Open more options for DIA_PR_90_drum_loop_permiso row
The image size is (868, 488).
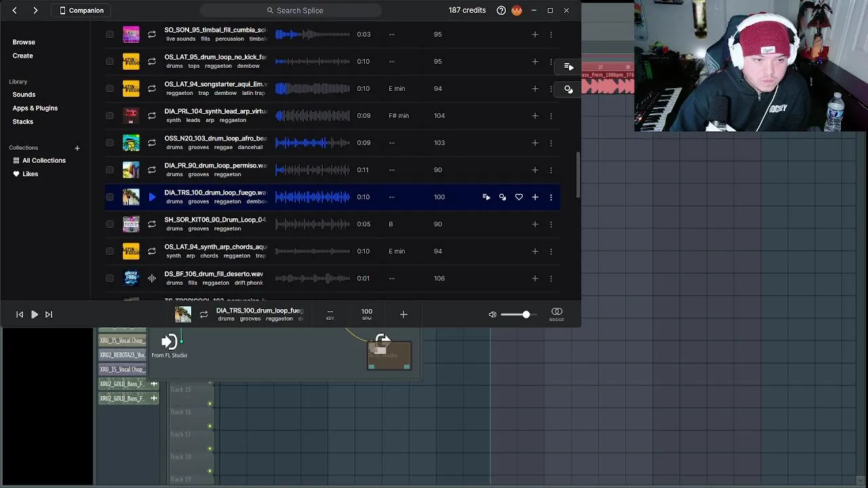point(551,169)
